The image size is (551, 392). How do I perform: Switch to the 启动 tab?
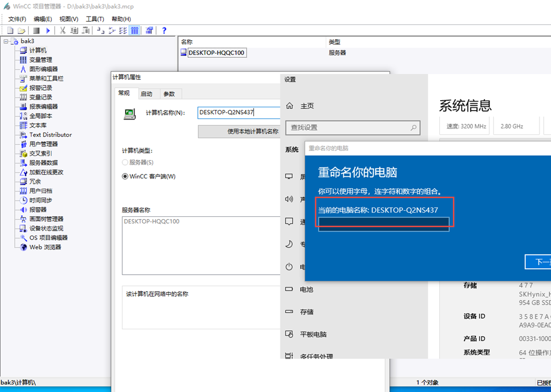(x=146, y=94)
